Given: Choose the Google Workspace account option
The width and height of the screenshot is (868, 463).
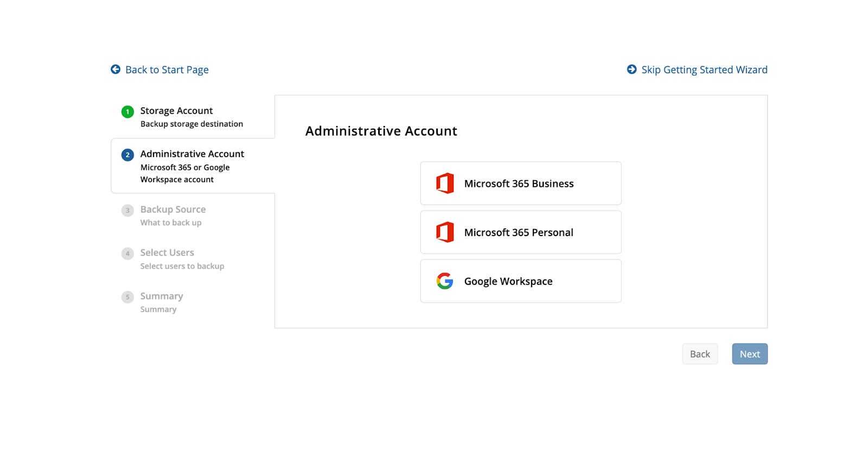Looking at the screenshot, I should pyautogui.click(x=521, y=281).
